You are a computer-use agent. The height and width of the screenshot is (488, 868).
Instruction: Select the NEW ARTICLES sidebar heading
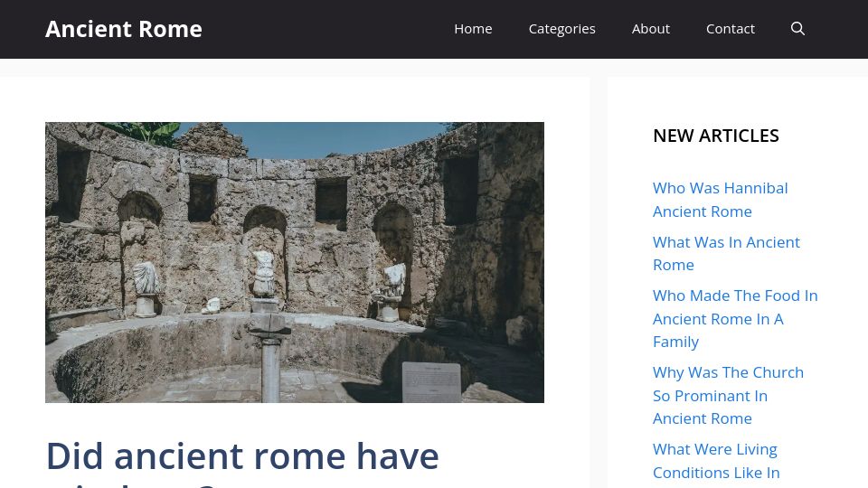click(716, 136)
